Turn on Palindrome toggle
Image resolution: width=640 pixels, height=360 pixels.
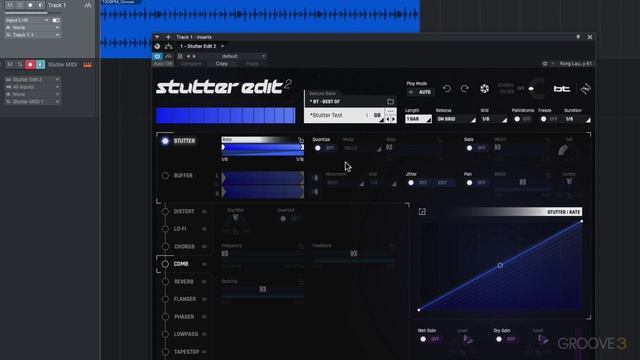[x=522, y=119]
